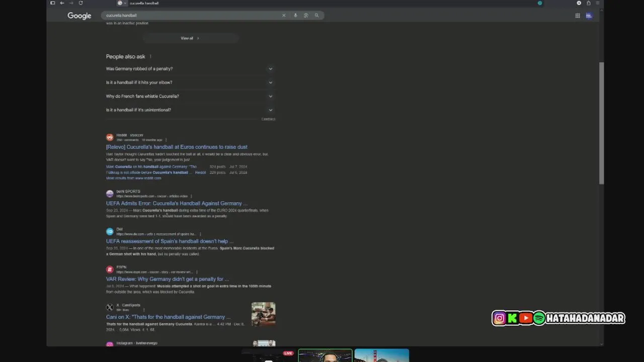Open the thumbnail image beside the Cani on X result

click(x=264, y=314)
